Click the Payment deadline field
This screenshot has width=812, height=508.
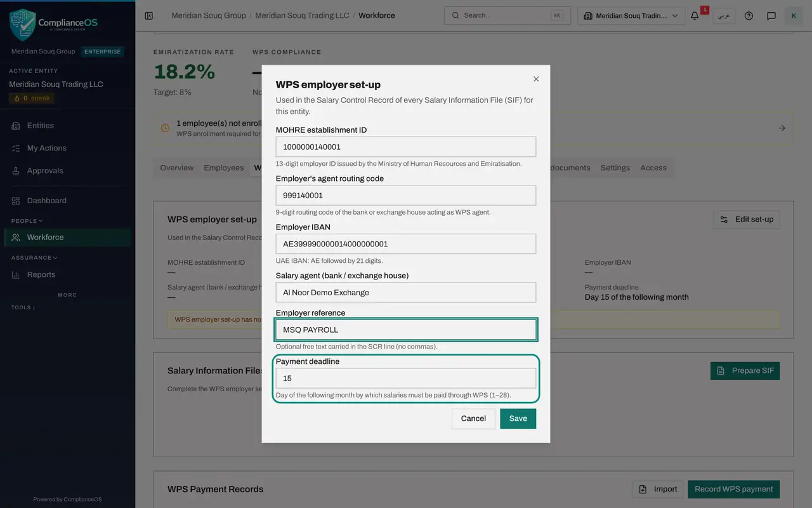pos(406,378)
